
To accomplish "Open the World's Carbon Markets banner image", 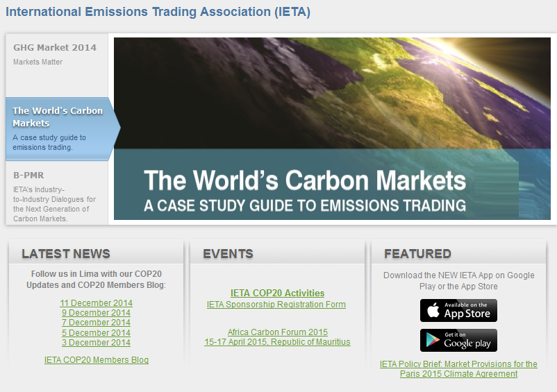I will [x=332, y=128].
